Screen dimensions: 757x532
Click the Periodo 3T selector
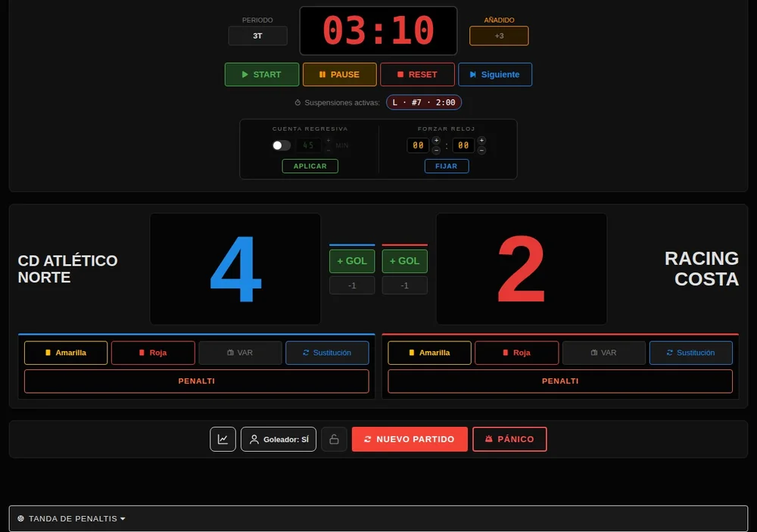coord(258,36)
